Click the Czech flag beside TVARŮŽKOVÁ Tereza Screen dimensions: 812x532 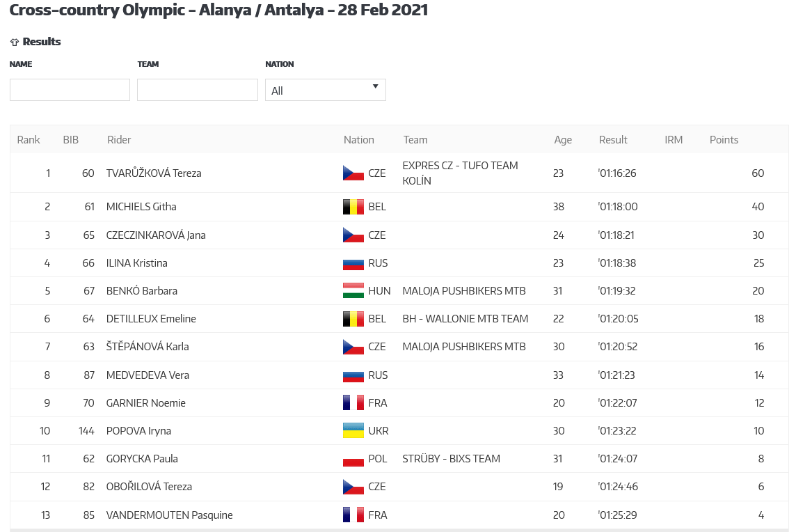[353, 173]
